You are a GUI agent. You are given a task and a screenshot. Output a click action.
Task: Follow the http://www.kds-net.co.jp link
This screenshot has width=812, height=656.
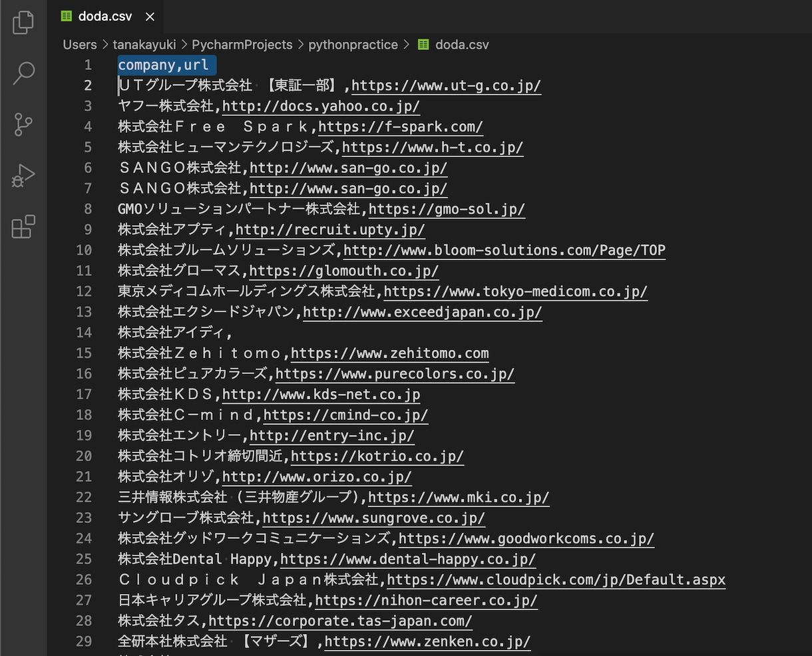(321, 395)
